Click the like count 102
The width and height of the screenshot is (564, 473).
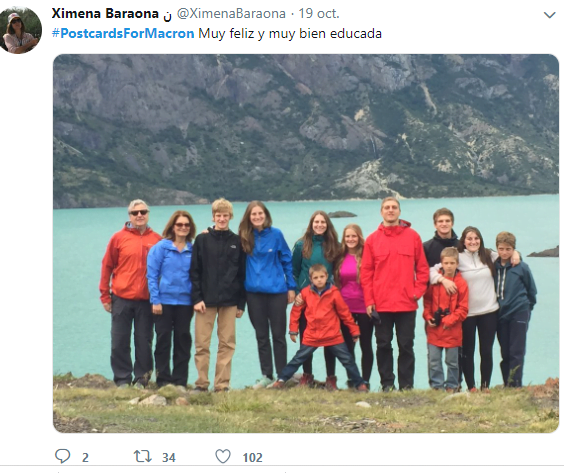click(253, 458)
